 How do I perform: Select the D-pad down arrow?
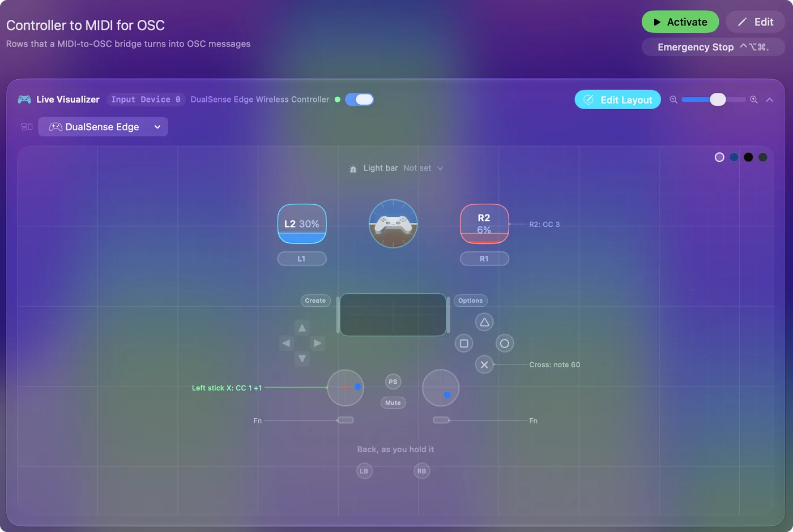[302, 358]
